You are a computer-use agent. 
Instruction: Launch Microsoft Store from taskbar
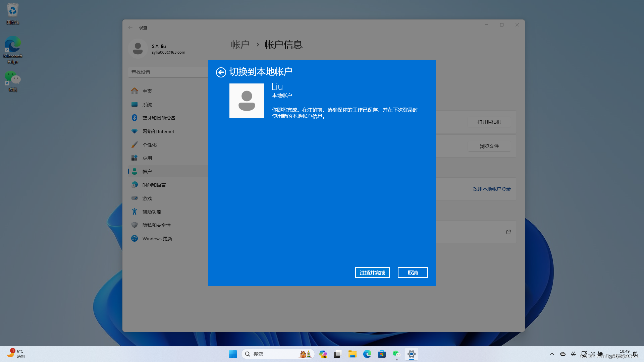tap(382, 354)
